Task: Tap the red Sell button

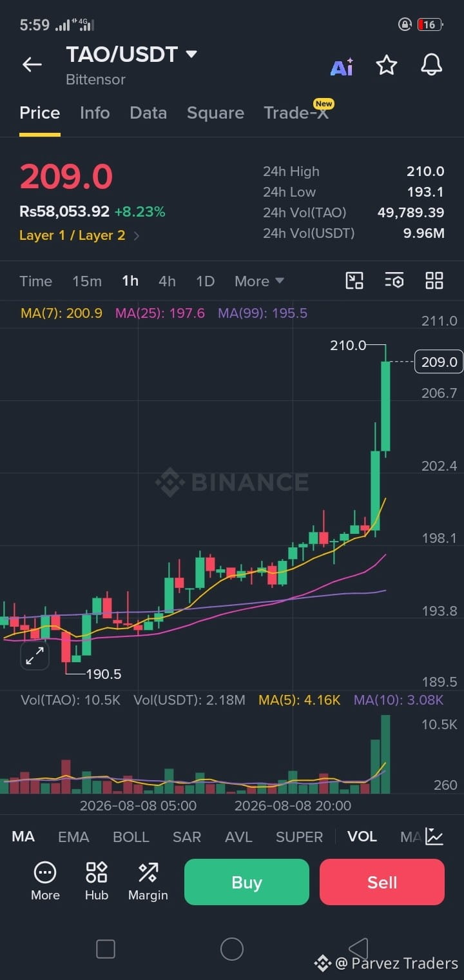Action: (382, 882)
